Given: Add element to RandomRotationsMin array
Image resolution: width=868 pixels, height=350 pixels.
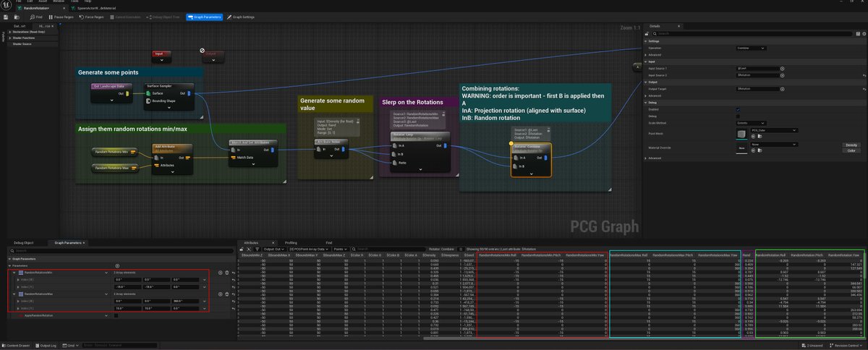Looking at the screenshot, I should (220, 273).
